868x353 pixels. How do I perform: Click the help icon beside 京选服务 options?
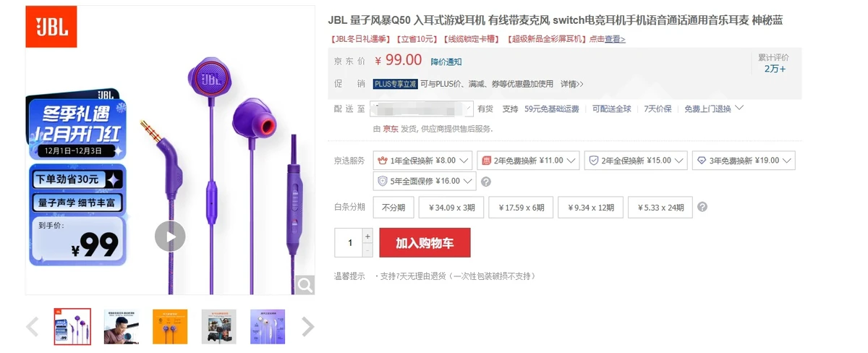486,182
